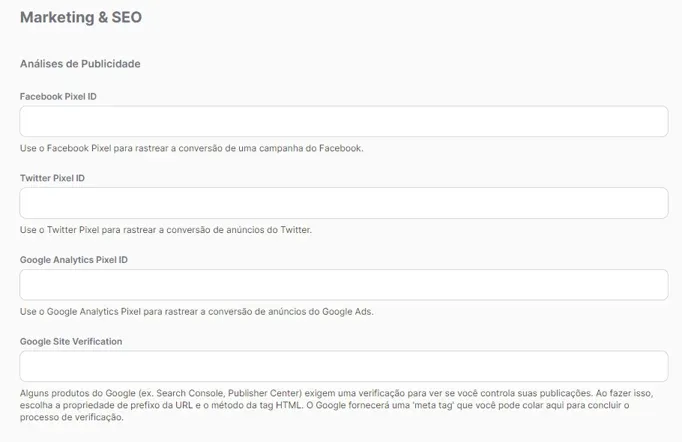Select the Google Analytics Pixel ID field
682x442 pixels.
click(344, 285)
